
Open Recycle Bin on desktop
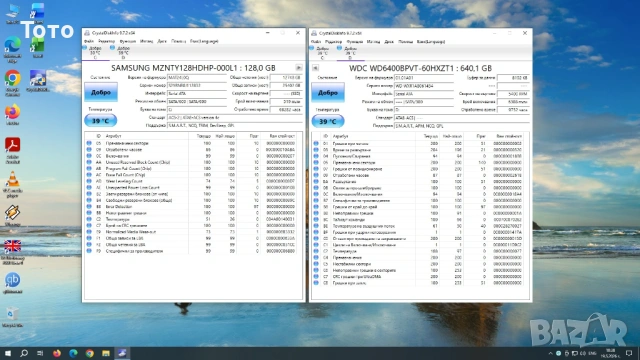tap(13, 317)
